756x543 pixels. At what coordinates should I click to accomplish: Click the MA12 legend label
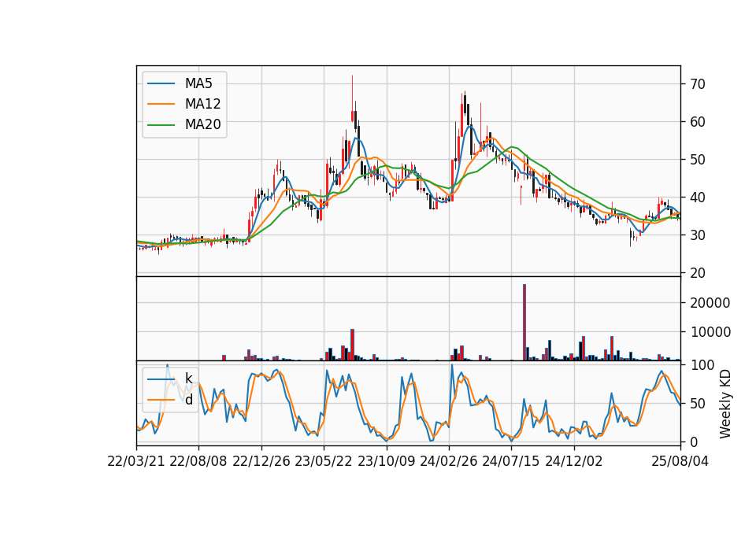(202, 104)
